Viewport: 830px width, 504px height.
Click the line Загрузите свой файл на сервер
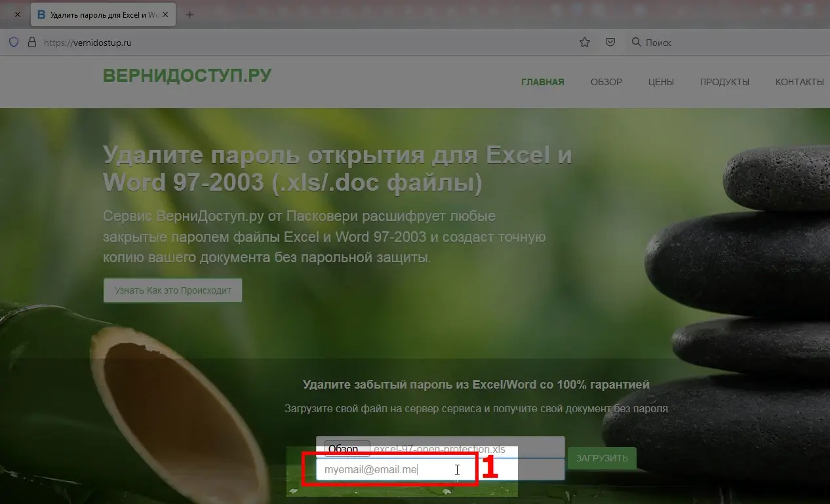tap(476, 408)
